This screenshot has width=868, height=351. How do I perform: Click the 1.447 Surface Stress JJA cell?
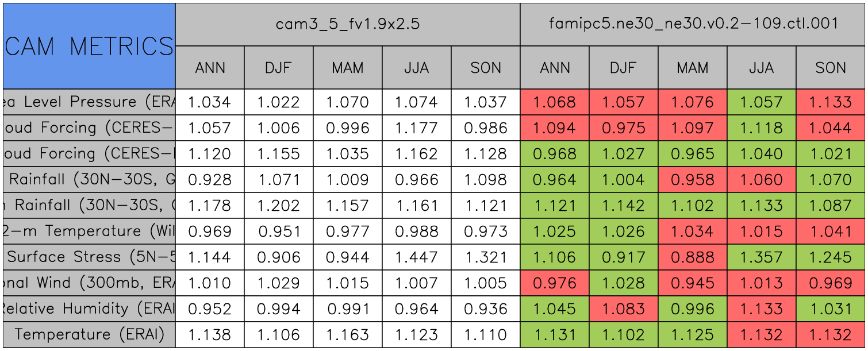(x=416, y=257)
